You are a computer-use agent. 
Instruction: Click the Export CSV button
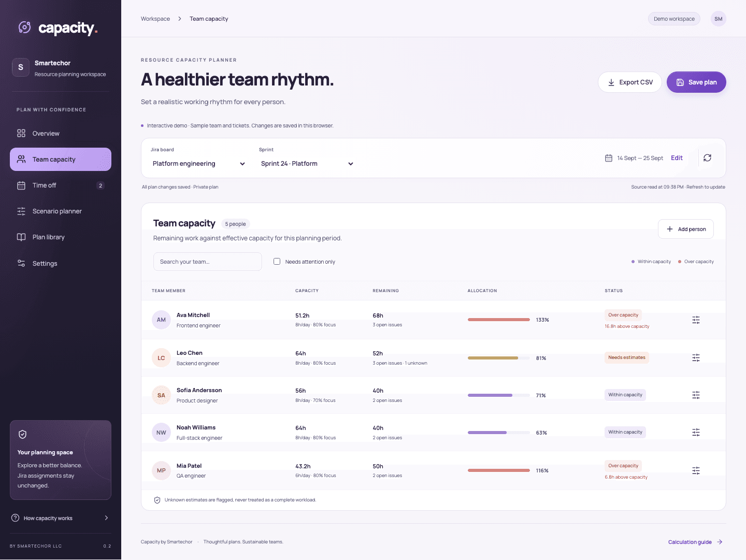pos(630,82)
